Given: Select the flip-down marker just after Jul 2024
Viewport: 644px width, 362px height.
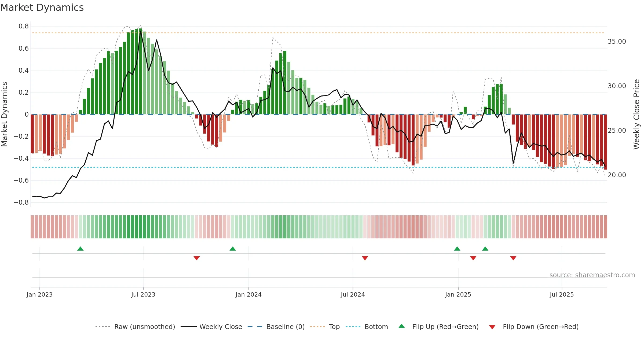Looking at the screenshot, I should tap(365, 258).
